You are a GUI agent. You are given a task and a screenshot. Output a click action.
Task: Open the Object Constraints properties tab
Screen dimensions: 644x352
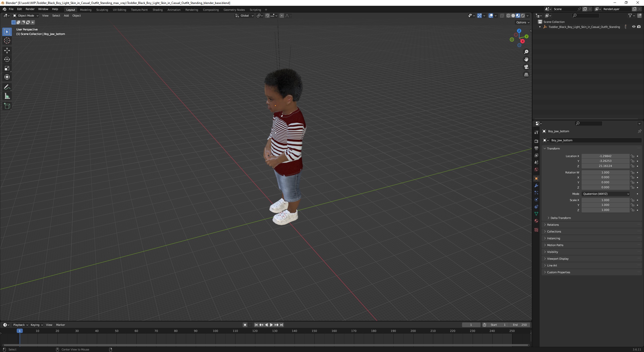point(536,207)
